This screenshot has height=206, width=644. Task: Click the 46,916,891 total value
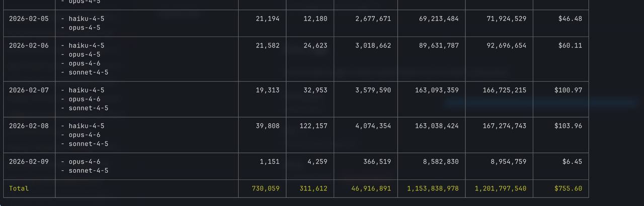click(x=371, y=188)
